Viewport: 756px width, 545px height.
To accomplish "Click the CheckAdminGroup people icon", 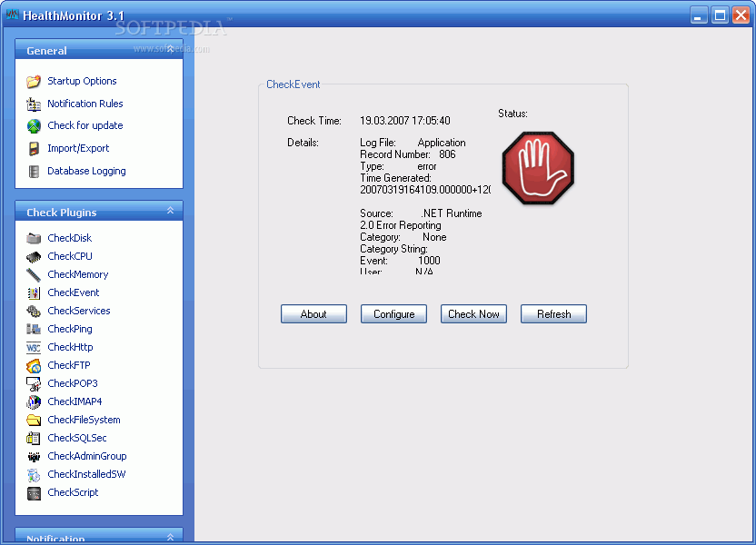I will pyautogui.click(x=34, y=456).
